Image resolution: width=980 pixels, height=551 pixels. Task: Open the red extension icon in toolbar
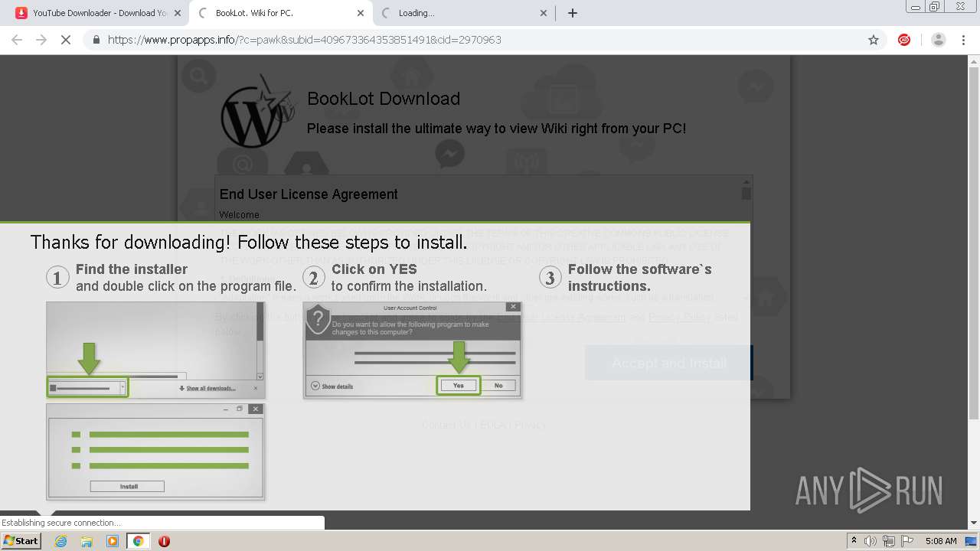(x=904, y=40)
